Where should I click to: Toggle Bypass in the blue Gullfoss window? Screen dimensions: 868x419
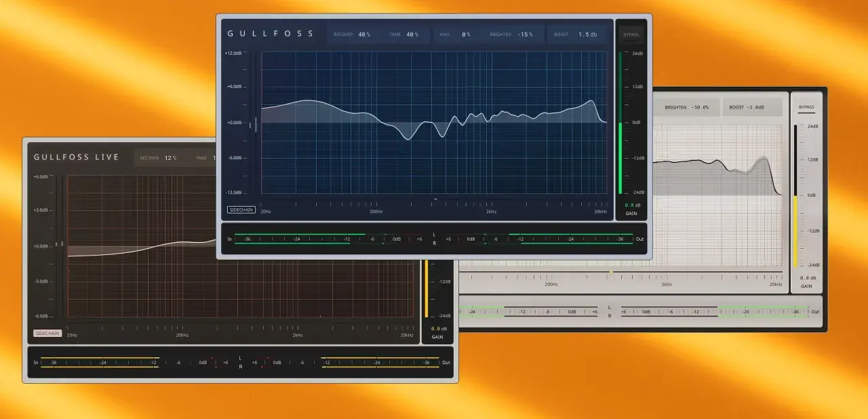(631, 35)
